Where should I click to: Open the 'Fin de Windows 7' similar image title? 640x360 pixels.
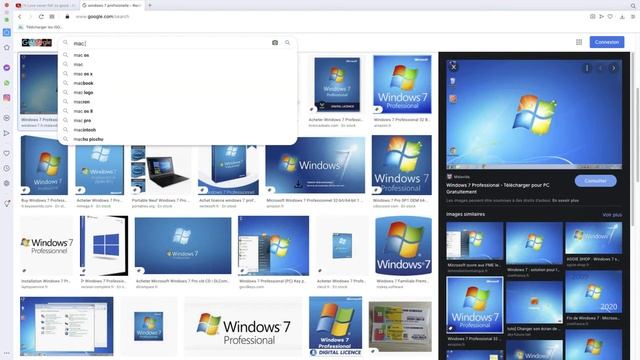coord(593,318)
